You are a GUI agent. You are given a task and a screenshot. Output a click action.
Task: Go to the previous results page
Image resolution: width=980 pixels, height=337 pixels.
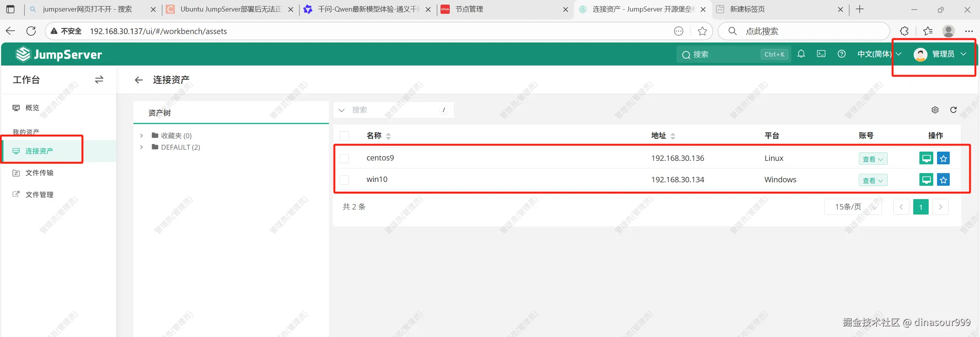[901, 207]
